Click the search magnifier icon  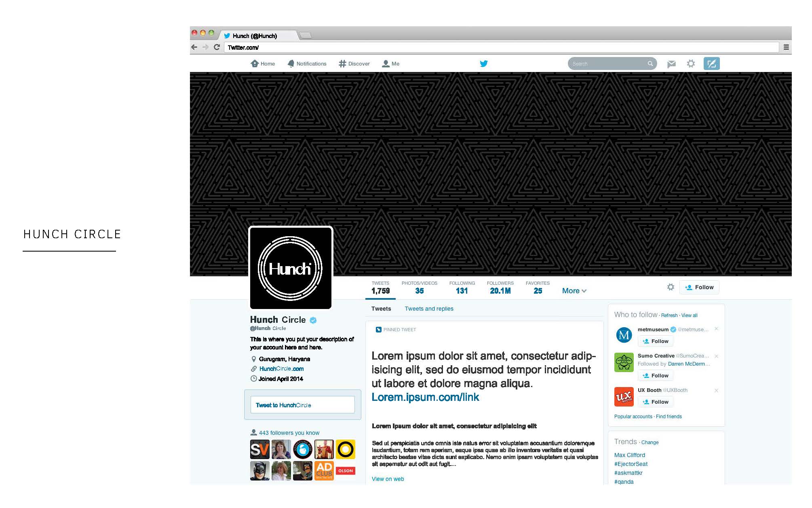click(x=650, y=63)
